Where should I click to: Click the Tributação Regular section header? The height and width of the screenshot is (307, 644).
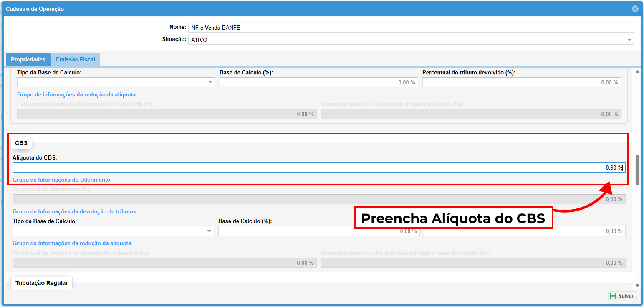[42, 283]
